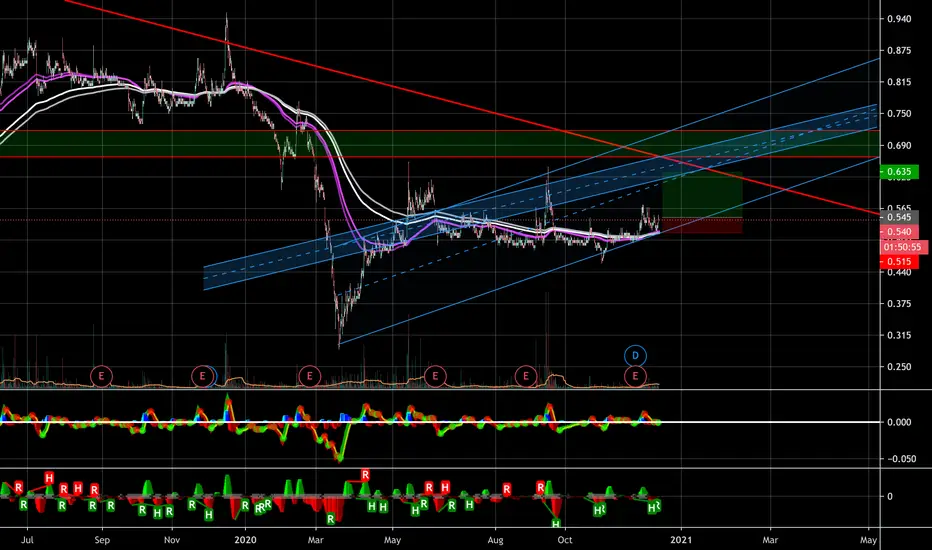Screen dimensions: 932x550
Task: Click the Sep label on time axis
Action: tap(102, 540)
